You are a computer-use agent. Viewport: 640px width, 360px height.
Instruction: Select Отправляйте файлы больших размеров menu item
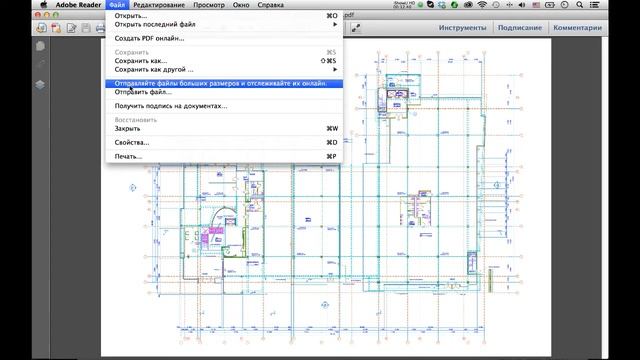click(224, 83)
